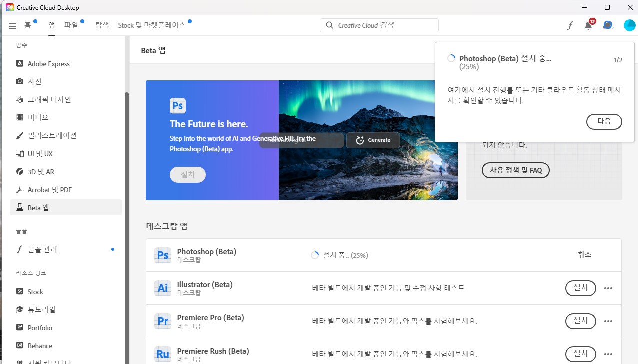Click the Stock St icon
638x364 pixels.
[x=20, y=291]
